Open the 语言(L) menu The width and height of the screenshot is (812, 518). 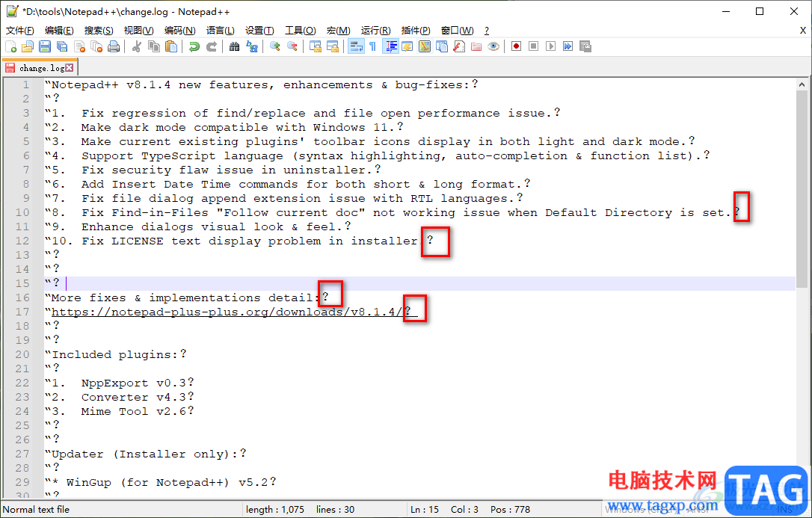[x=220, y=31]
